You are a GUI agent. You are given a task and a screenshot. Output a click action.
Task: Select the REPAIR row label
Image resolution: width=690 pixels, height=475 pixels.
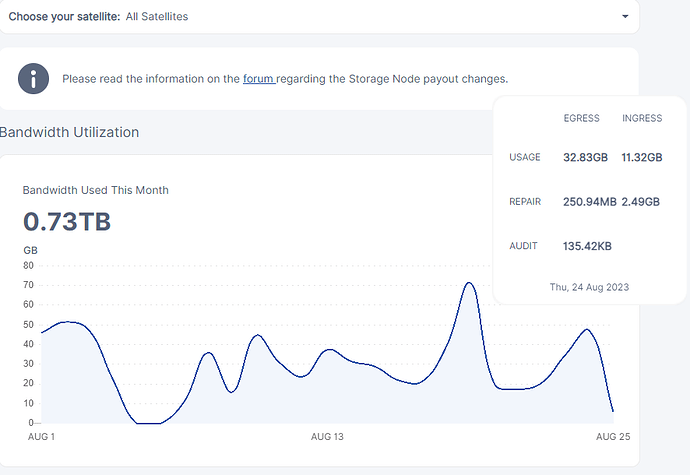[525, 202]
